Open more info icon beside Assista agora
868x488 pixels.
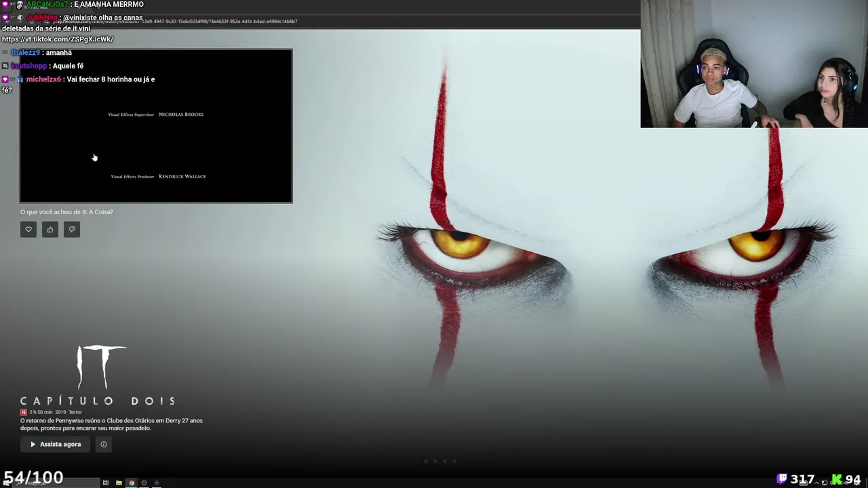[x=104, y=445]
